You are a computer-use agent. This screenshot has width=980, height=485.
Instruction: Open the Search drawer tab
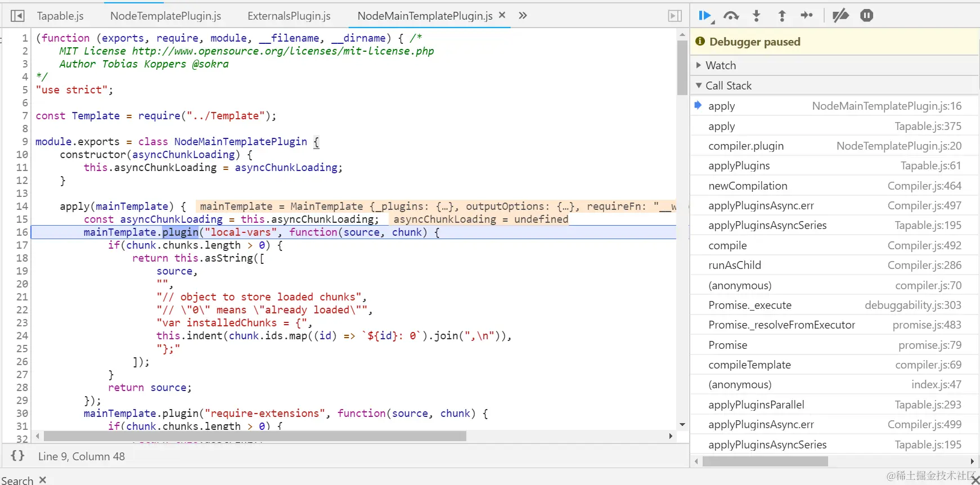click(x=17, y=480)
